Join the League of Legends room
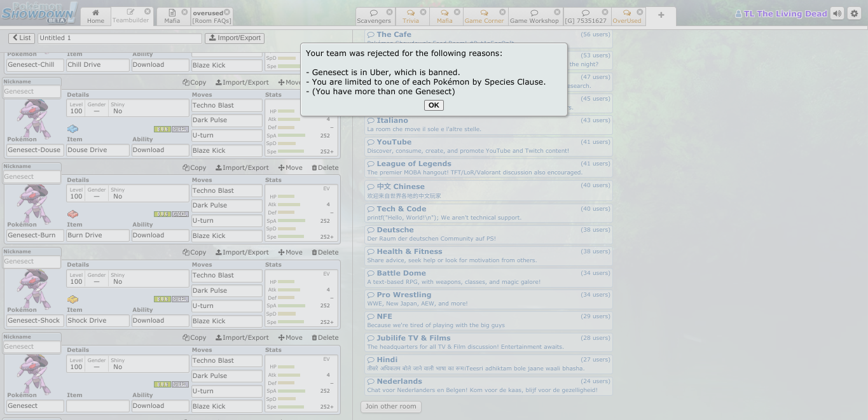The width and height of the screenshot is (868, 420). (x=488, y=168)
